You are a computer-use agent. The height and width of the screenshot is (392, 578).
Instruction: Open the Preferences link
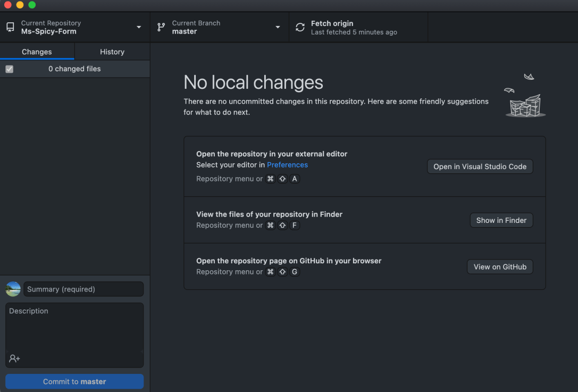(x=287, y=165)
